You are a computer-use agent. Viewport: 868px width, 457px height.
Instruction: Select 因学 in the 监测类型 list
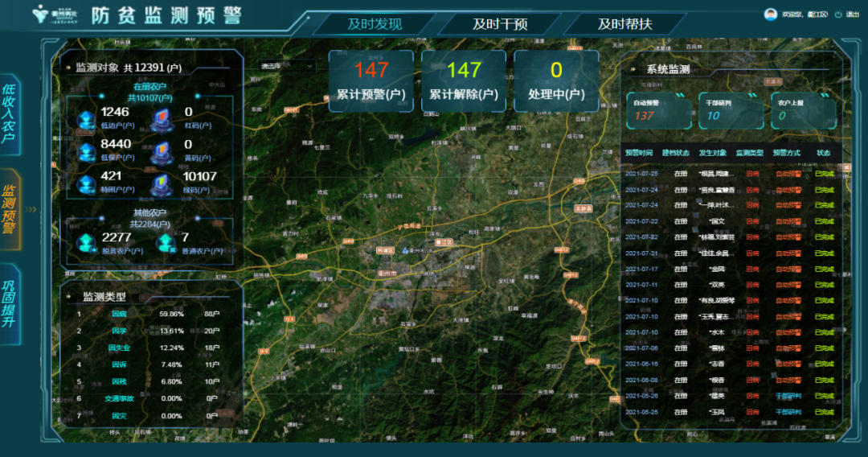click(119, 331)
